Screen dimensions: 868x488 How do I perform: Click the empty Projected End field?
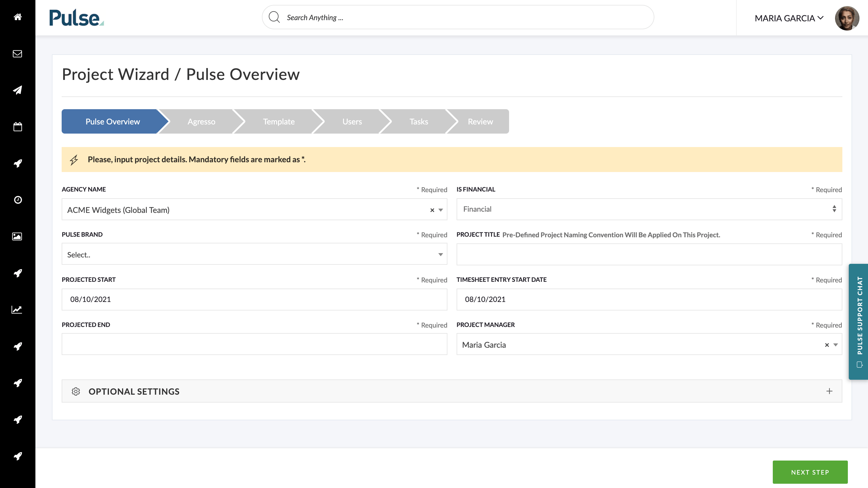(255, 344)
